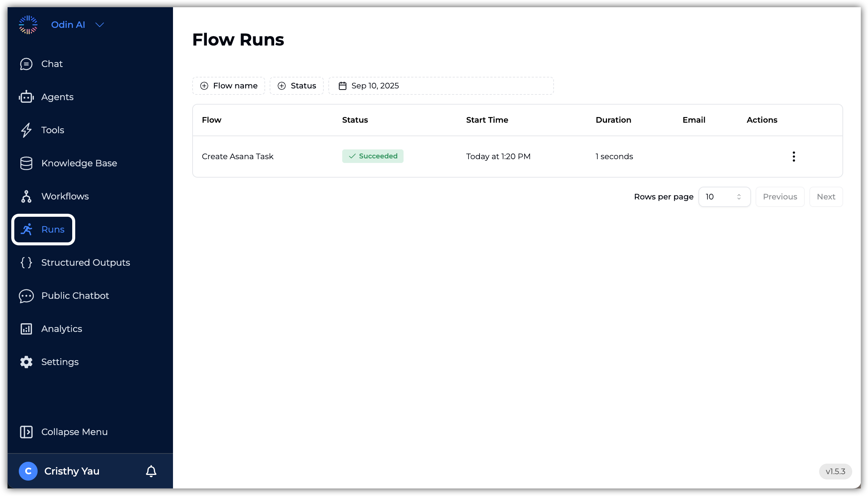Image resolution: width=868 pixels, height=496 pixels.
Task: Open Public Chatbot menu item
Action: [x=75, y=296]
